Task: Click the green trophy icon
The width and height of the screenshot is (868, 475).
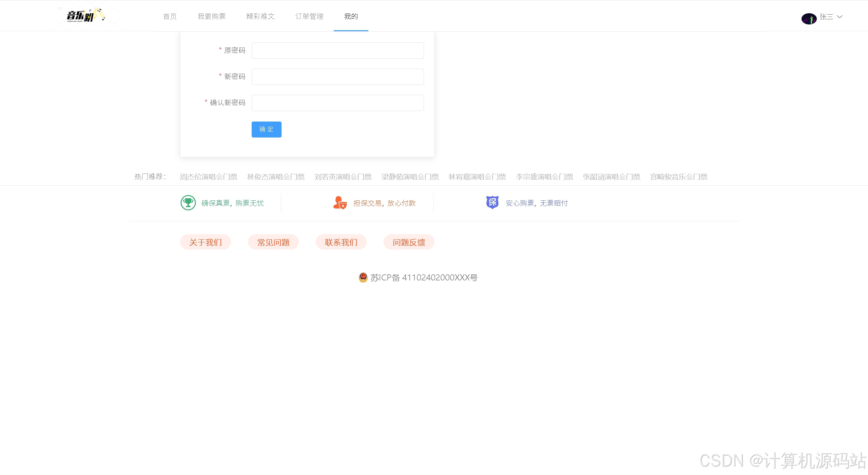Action: [x=188, y=203]
